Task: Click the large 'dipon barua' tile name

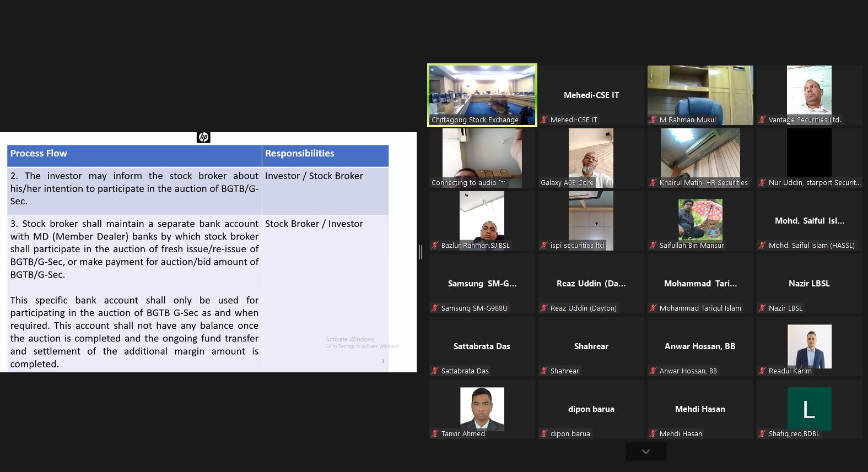Action: point(591,409)
